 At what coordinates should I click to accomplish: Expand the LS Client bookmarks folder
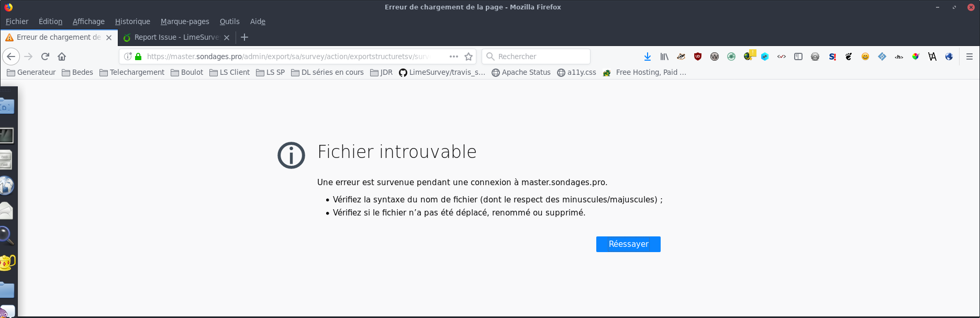click(x=229, y=73)
